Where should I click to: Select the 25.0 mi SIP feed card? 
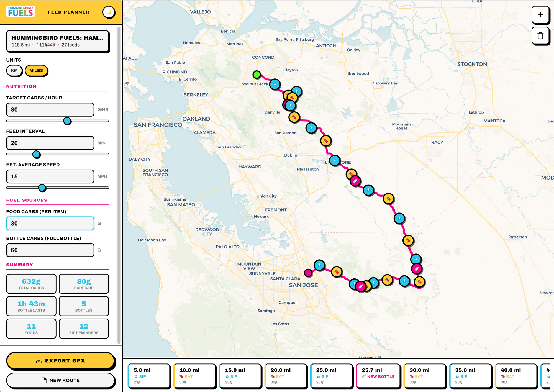coord(331,376)
